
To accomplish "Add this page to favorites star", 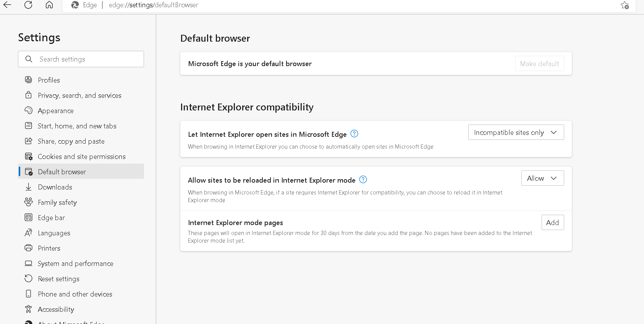I will (625, 5).
